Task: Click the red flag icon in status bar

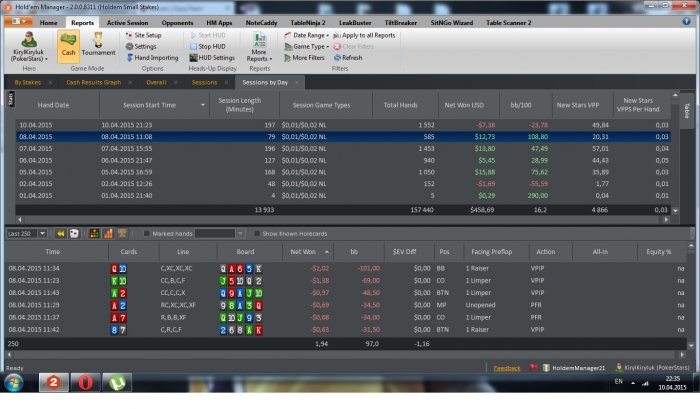Action: pyautogui.click(x=533, y=367)
